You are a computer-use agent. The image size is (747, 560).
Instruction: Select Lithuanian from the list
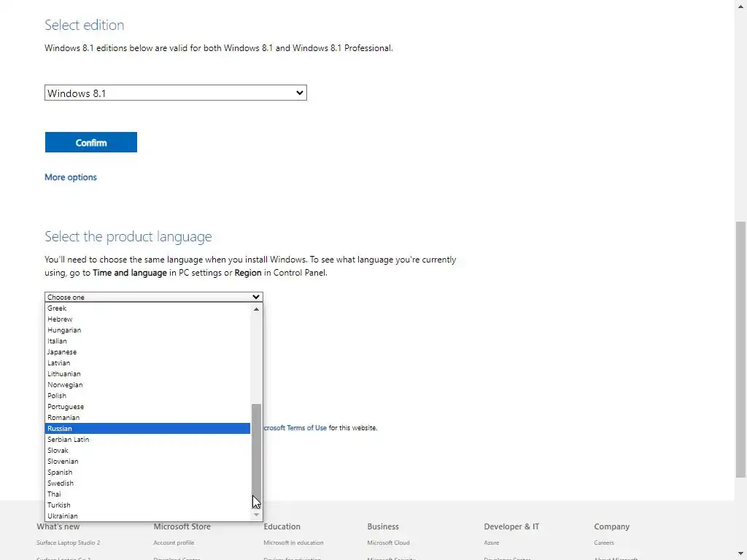pyautogui.click(x=147, y=374)
